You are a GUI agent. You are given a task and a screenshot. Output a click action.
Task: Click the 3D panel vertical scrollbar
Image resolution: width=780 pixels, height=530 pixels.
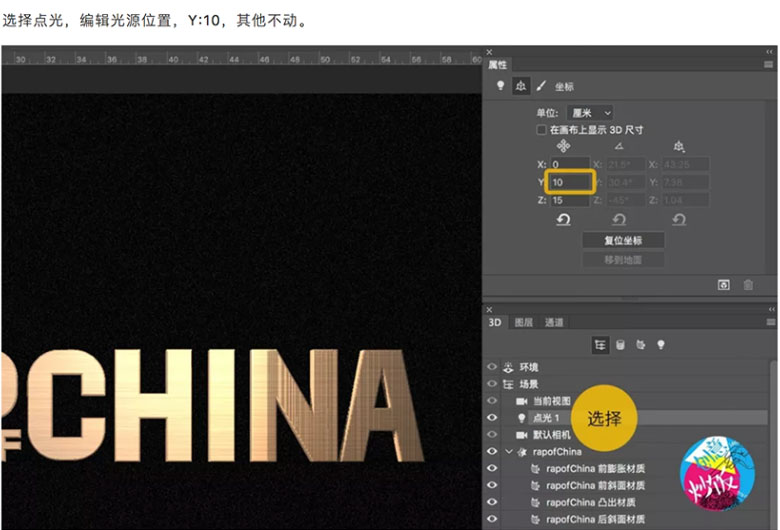click(773, 443)
